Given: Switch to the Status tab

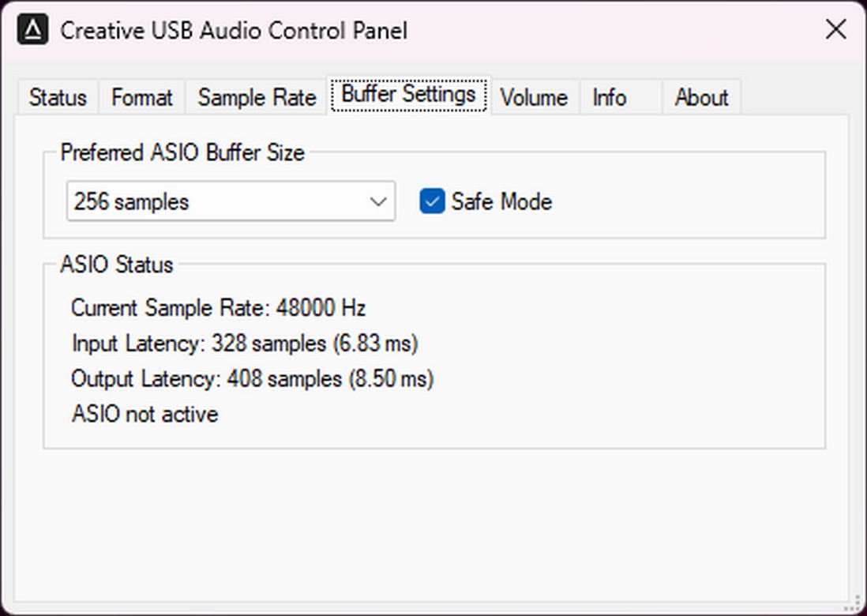Looking at the screenshot, I should click(57, 98).
